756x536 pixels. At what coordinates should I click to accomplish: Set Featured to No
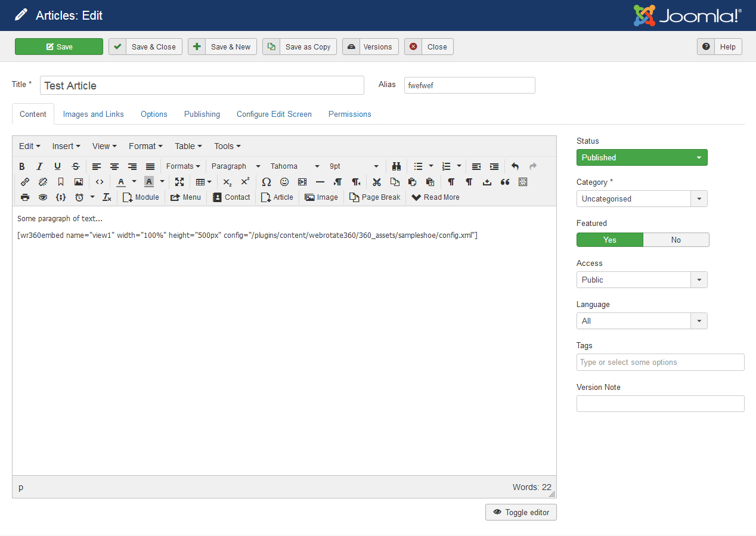pos(676,240)
